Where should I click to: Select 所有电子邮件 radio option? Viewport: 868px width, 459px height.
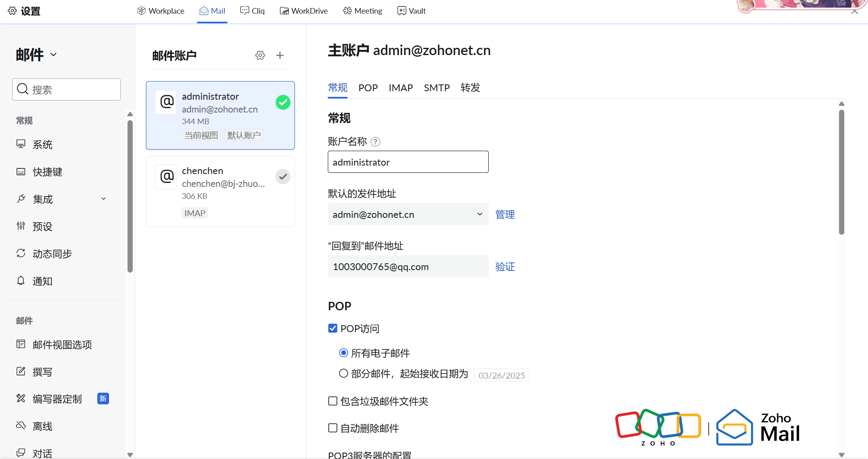pyautogui.click(x=343, y=353)
